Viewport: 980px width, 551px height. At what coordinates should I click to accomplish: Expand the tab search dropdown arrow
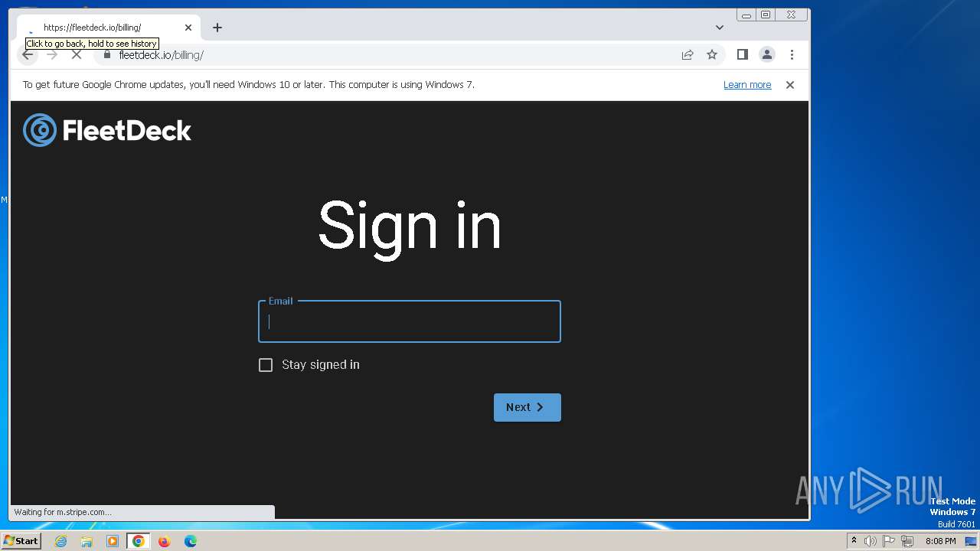pos(720,28)
